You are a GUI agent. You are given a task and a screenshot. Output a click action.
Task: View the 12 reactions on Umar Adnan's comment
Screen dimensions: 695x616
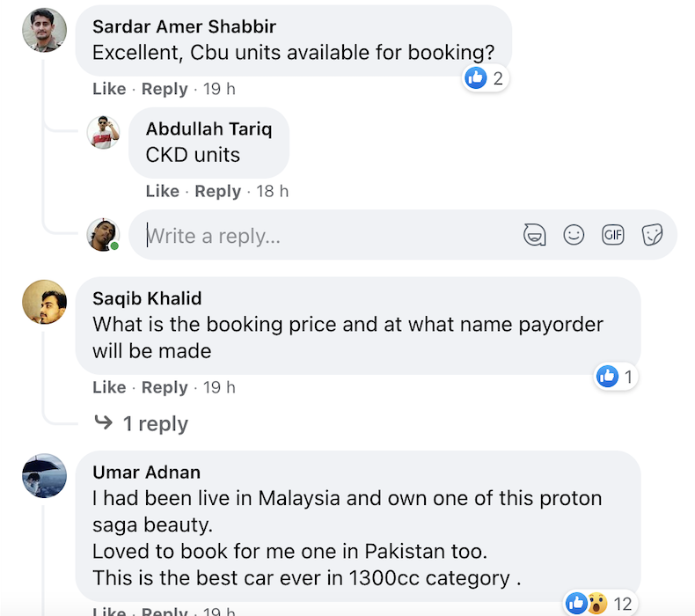coord(598,603)
